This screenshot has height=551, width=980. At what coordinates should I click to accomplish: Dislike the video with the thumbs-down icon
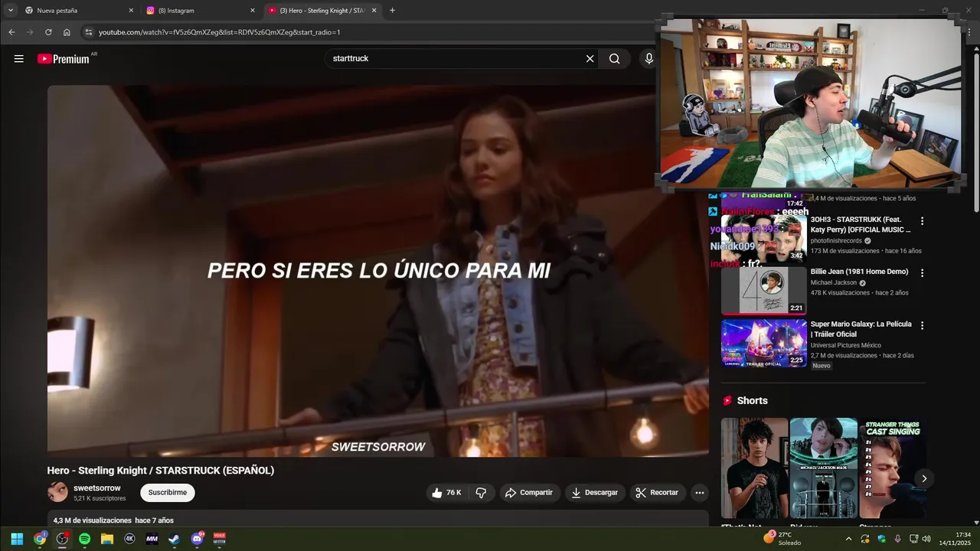pos(481,493)
